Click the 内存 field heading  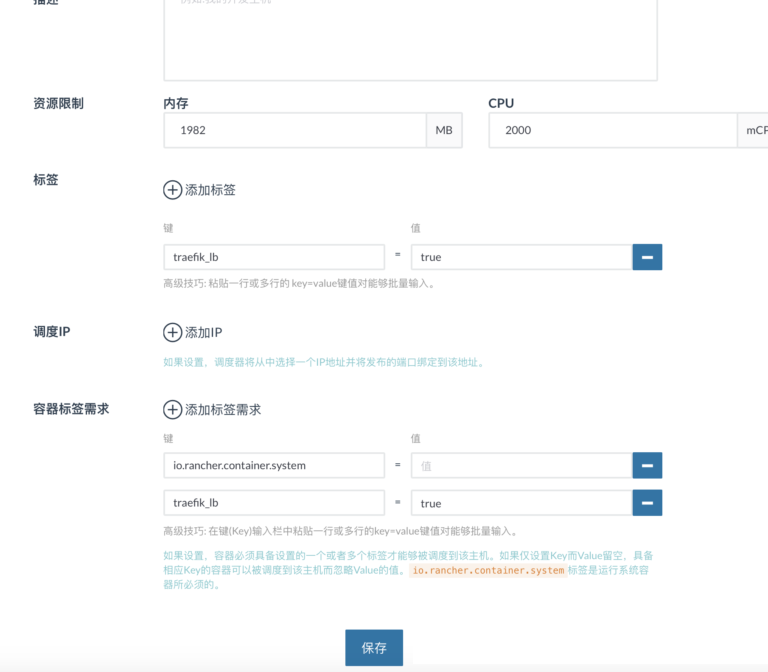pyautogui.click(x=176, y=103)
